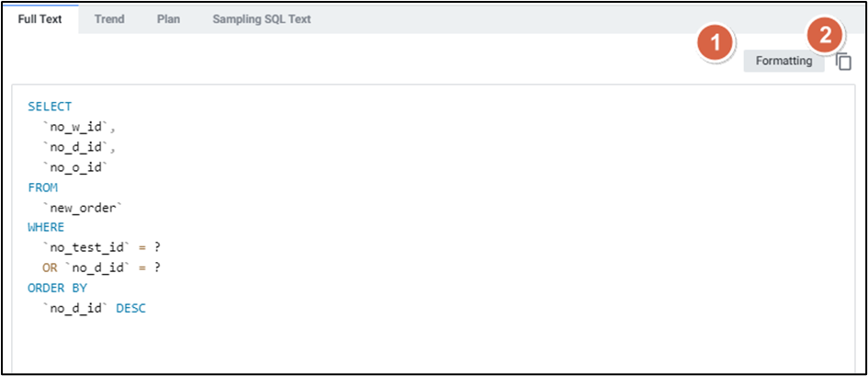Click the orange callout badge numbered 1
Viewport: 868px width, 376px height.
click(x=716, y=43)
